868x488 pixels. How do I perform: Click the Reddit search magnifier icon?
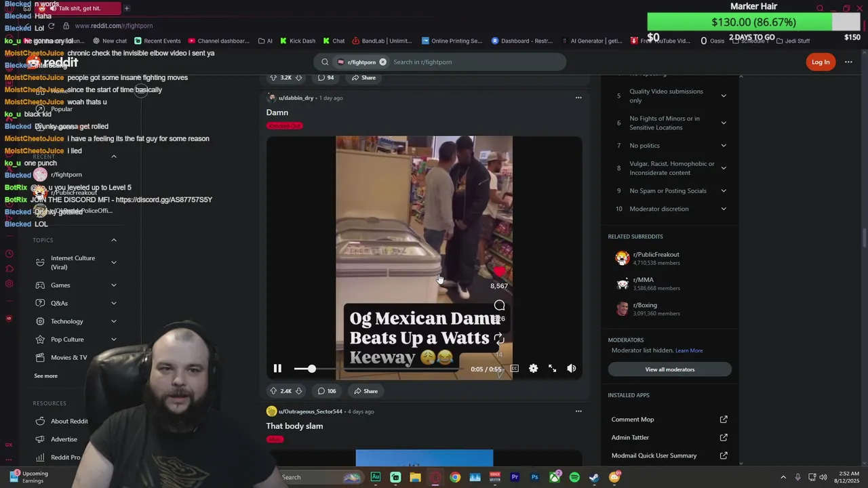[325, 62]
